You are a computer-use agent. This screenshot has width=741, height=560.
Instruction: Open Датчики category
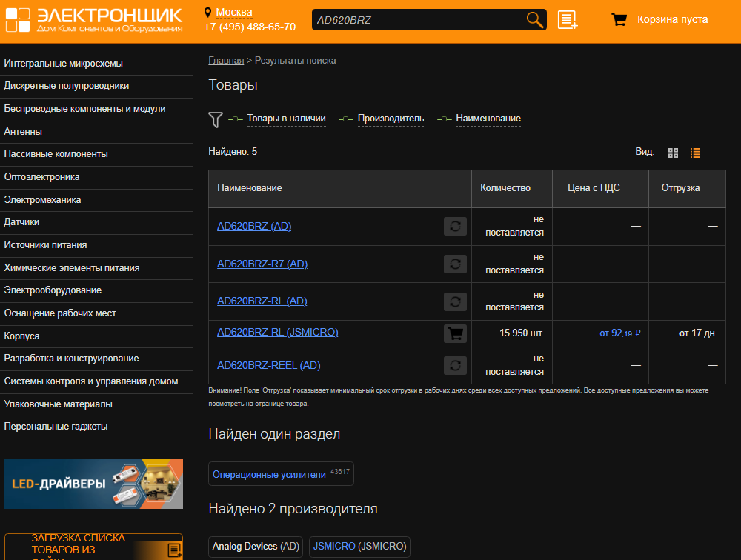96,222
